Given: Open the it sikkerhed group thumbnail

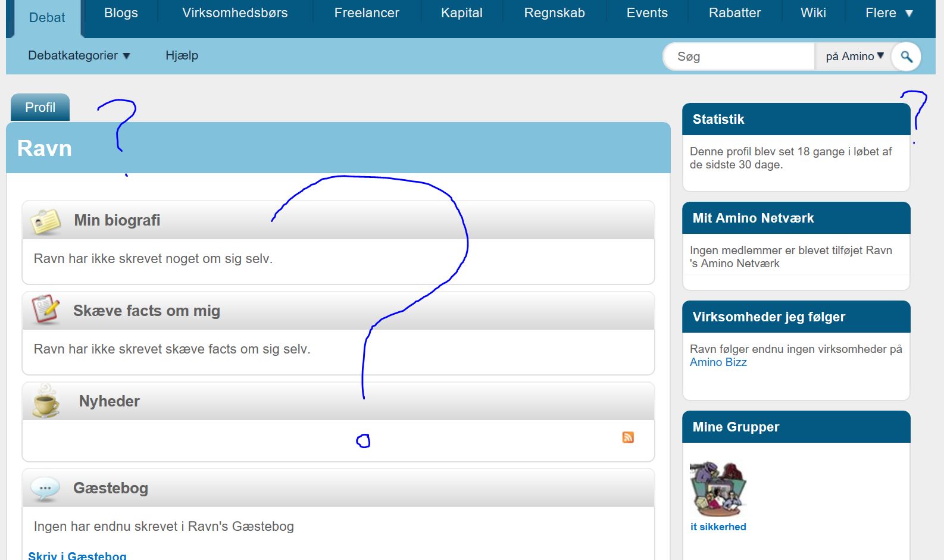Looking at the screenshot, I should tap(718, 489).
